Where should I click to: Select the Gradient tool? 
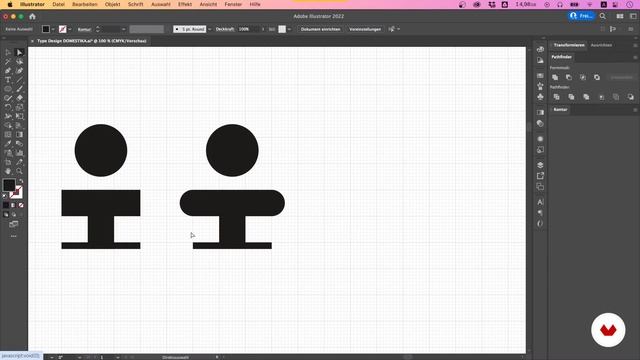[19, 135]
